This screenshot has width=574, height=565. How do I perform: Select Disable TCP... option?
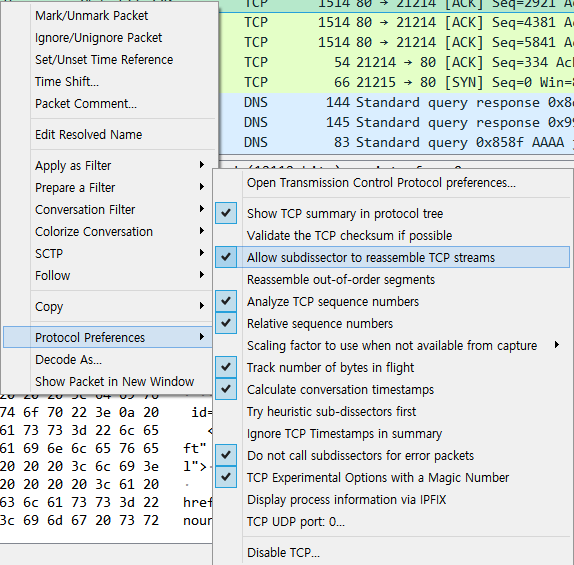(x=392, y=552)
